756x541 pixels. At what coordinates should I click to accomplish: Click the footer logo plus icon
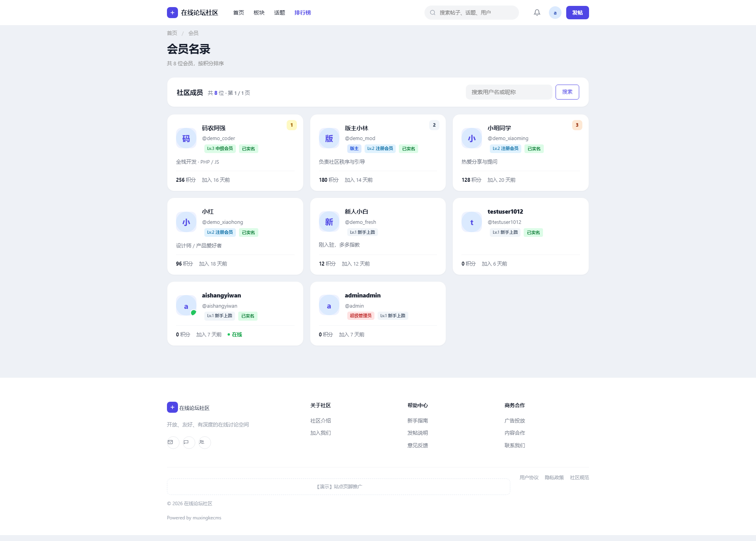click(x=172, y=407)
